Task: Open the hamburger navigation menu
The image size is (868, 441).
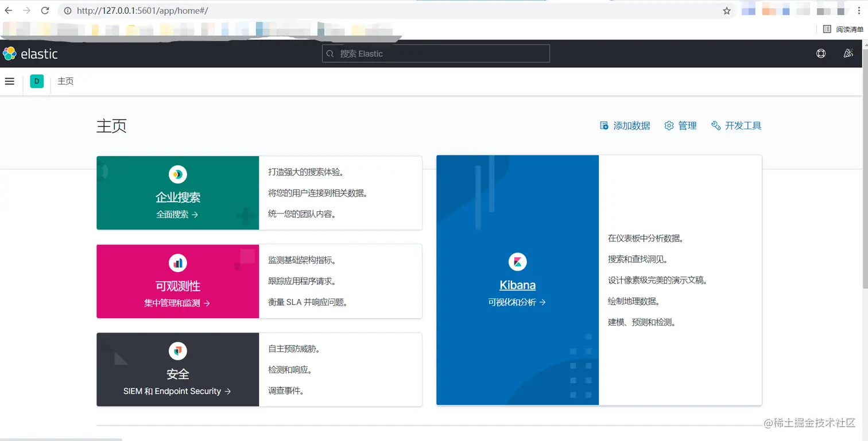Action: tap(9, 81)
